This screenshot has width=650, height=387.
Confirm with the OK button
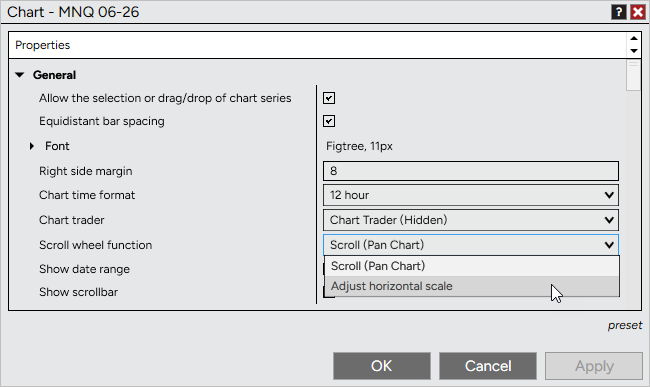tap(381, 366)
